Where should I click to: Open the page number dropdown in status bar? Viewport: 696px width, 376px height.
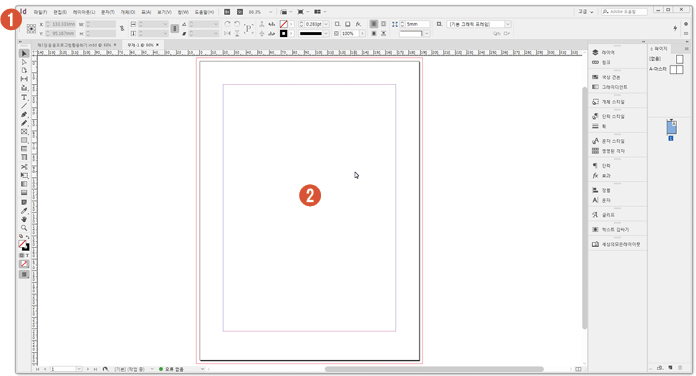(79, 369)
